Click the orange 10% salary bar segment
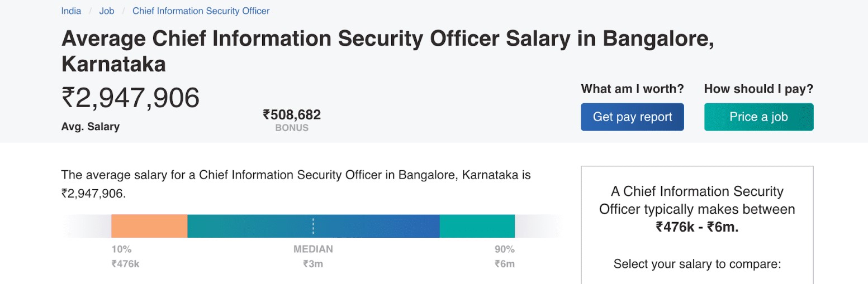This screenshot has height=284, width=868. coord(149,226)
